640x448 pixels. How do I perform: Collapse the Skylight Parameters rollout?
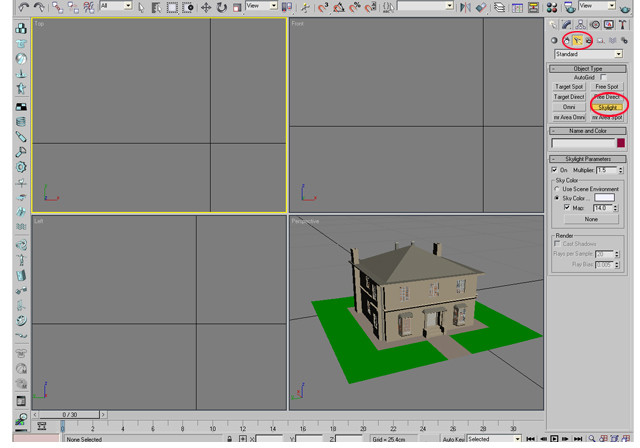(x=588, y=159)
